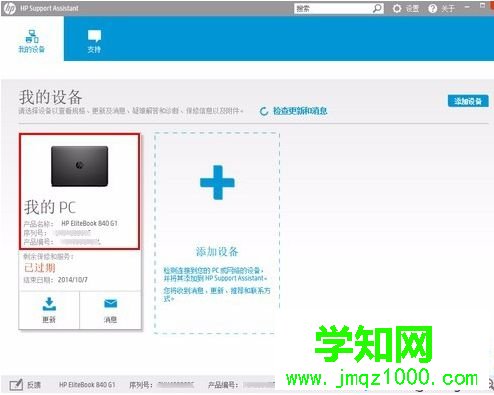Click HP EliteBook 840 G1 product name in card
This screenshot has width=494, height=395.
point(89,223)
